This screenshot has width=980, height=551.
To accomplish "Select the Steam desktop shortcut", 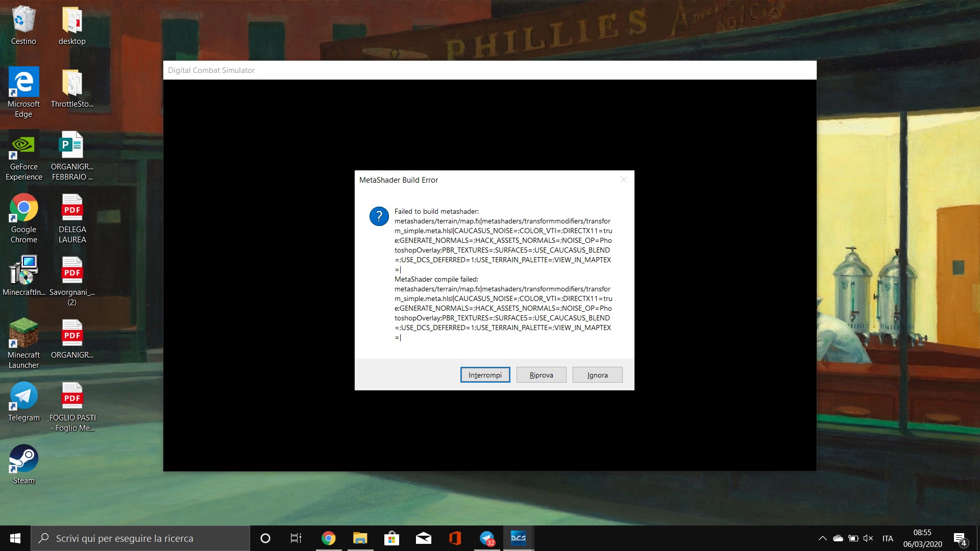I will pyautogui.click(x=23, y=464).
